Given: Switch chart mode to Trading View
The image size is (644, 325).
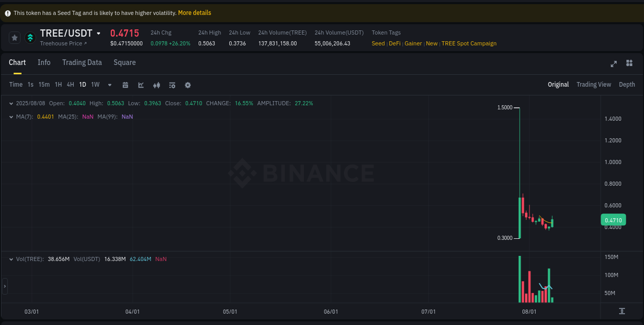Looking at the screenshot, I should (x=594, y=84).
